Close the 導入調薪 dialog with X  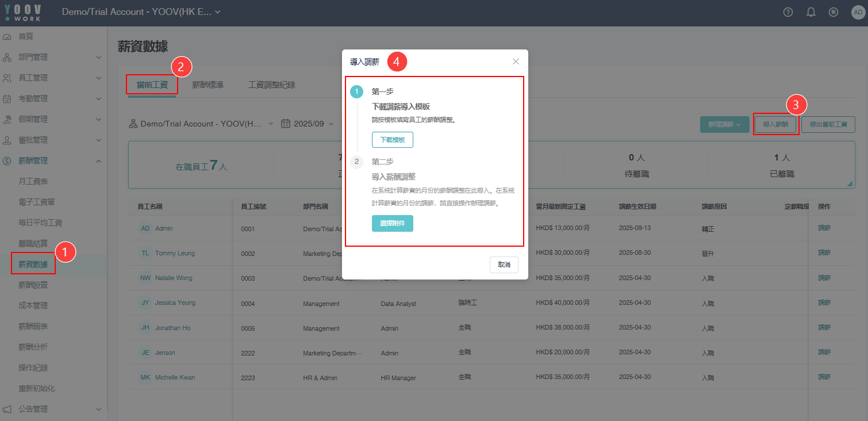tap(516, 62)
